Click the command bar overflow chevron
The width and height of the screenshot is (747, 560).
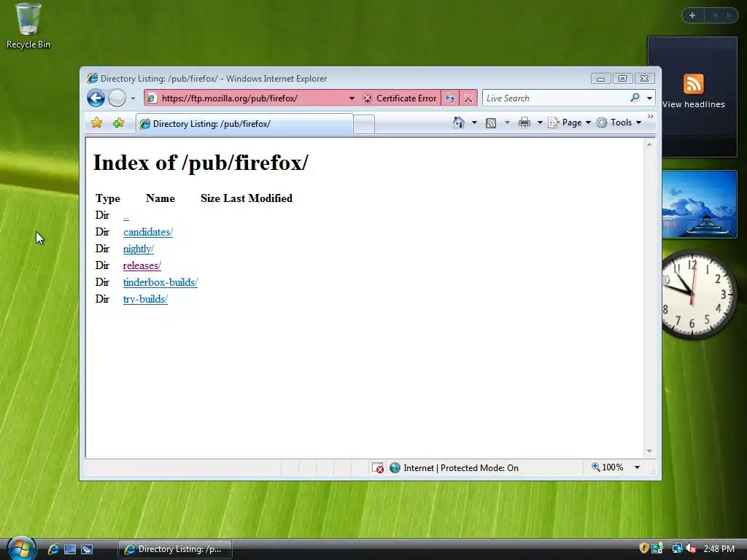point(650,116)
